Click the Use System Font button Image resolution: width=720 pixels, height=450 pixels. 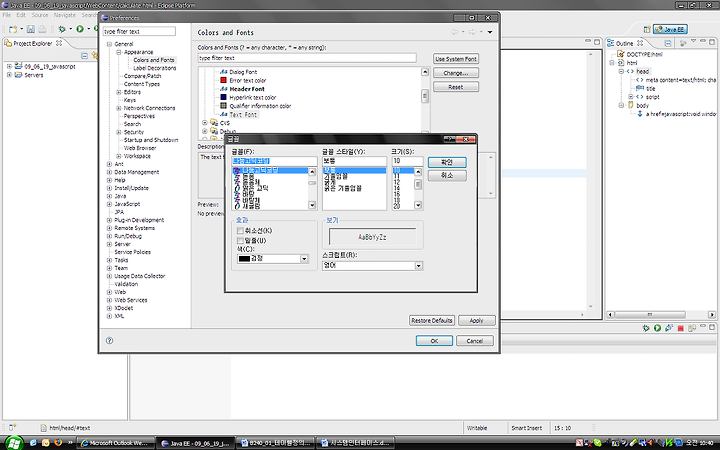point(456,59)
